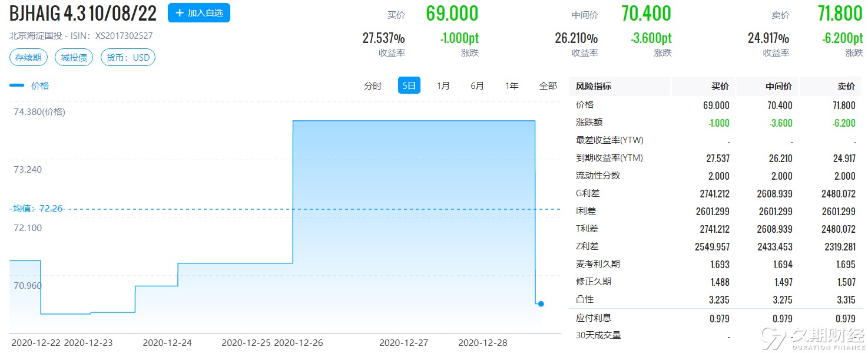Click the 2020-12-24 date on the axis
868x353 pixels.
(x=167, y=342)
